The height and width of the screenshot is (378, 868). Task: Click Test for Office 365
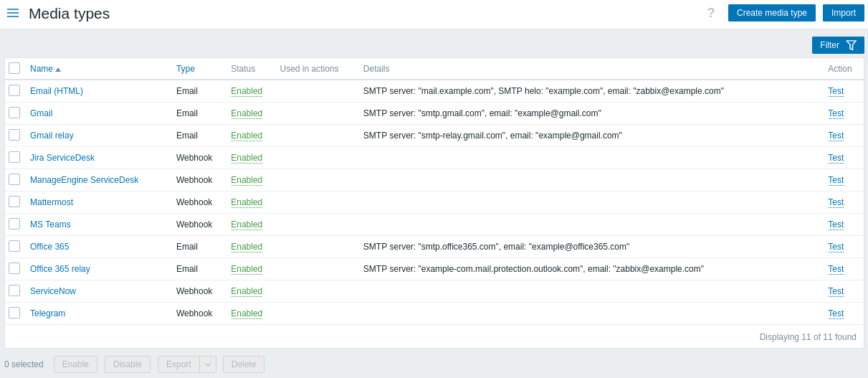click(836, 247)
